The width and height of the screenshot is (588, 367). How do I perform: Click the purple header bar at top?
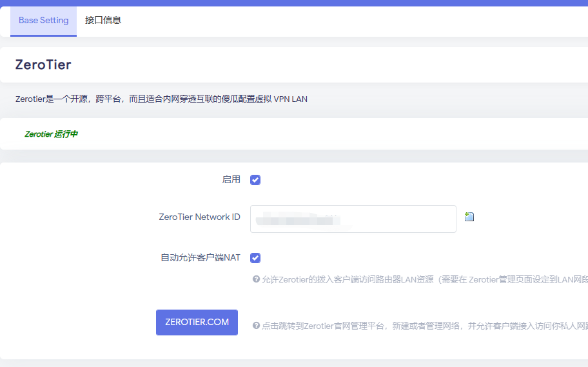click(x=294, y=3)
